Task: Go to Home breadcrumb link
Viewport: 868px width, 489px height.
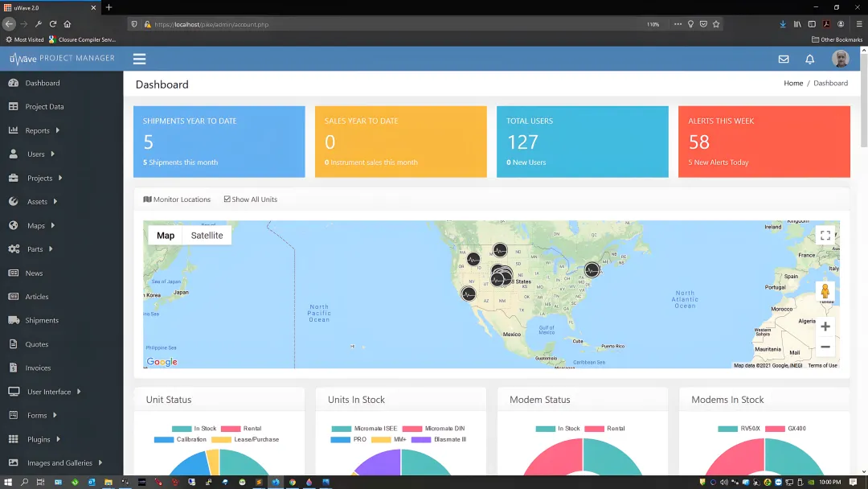Action: click(x=793, y=83)
